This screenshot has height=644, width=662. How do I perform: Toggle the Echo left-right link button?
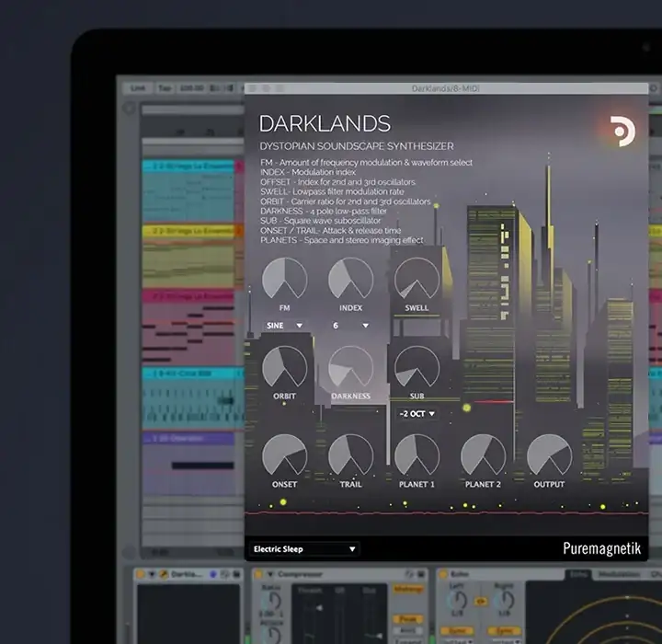click(481, 601)
